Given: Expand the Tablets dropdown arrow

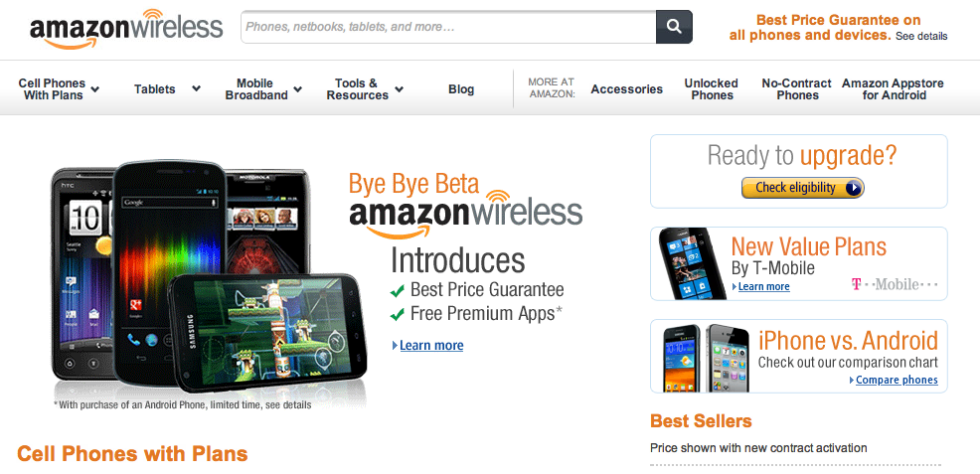Looking at the screenshot, I should point(196,88).
